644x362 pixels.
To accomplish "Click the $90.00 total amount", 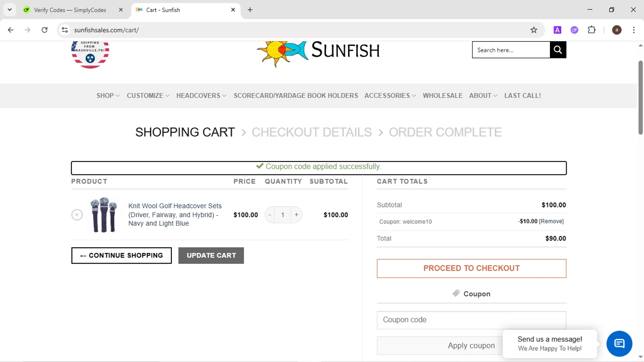I will click(x=556, y=238).
